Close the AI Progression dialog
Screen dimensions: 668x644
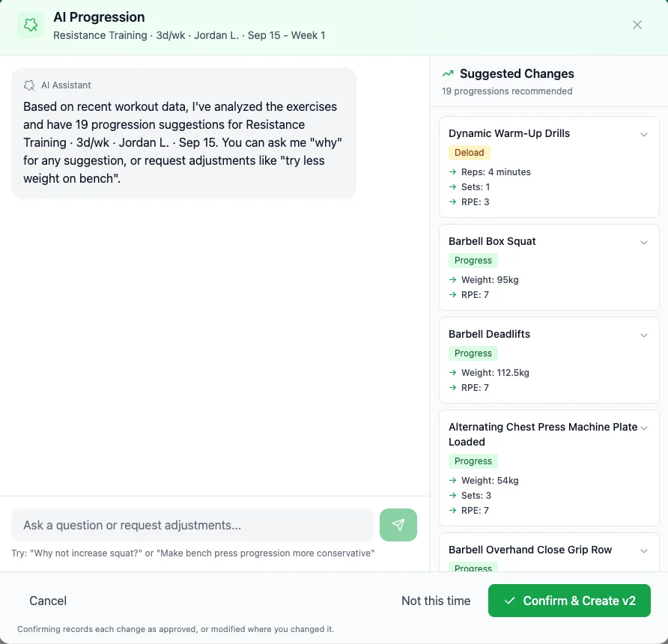pyautogui.click(x=637, y=25)
